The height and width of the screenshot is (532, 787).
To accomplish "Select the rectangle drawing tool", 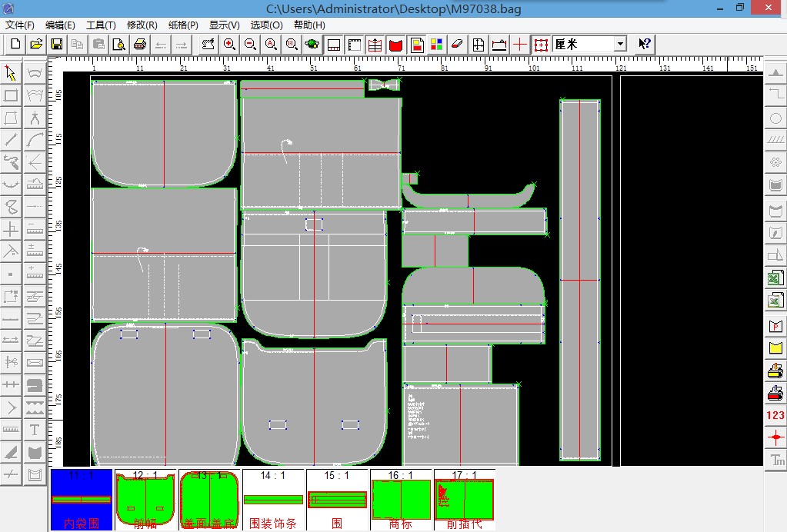I will 11,95.
